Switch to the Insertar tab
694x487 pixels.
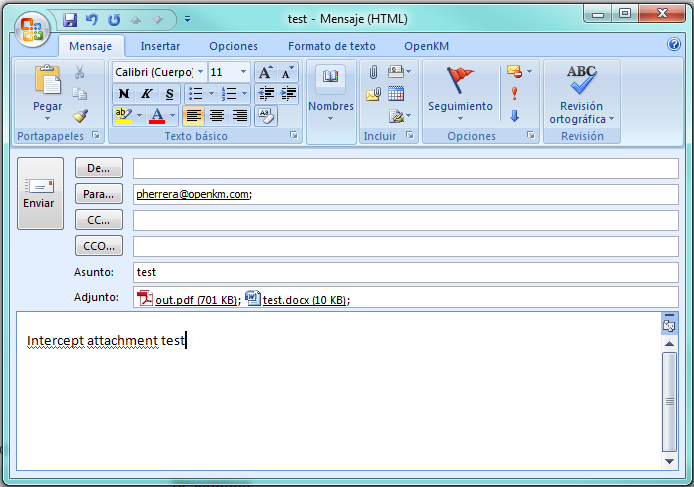click(x=160, y=46)
